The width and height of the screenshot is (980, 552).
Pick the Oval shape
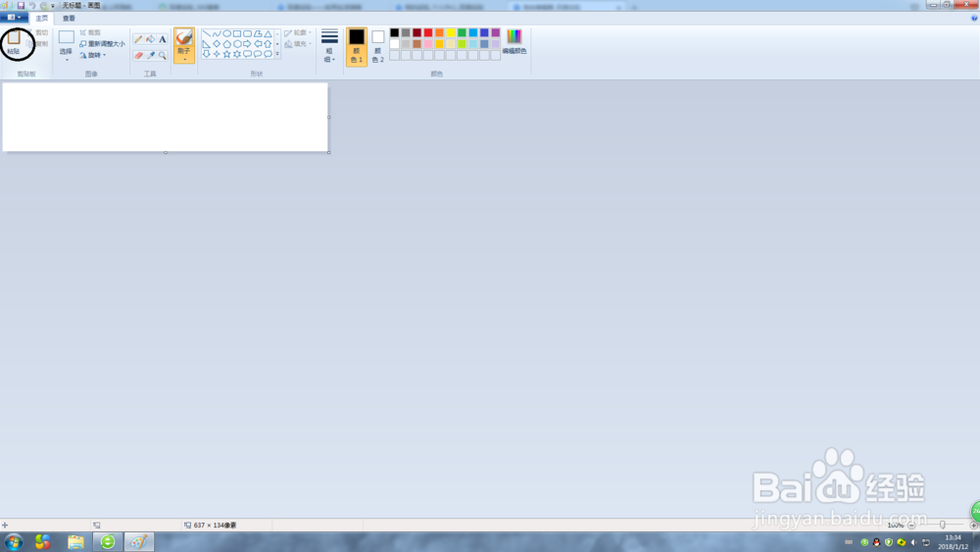point(227,33)
